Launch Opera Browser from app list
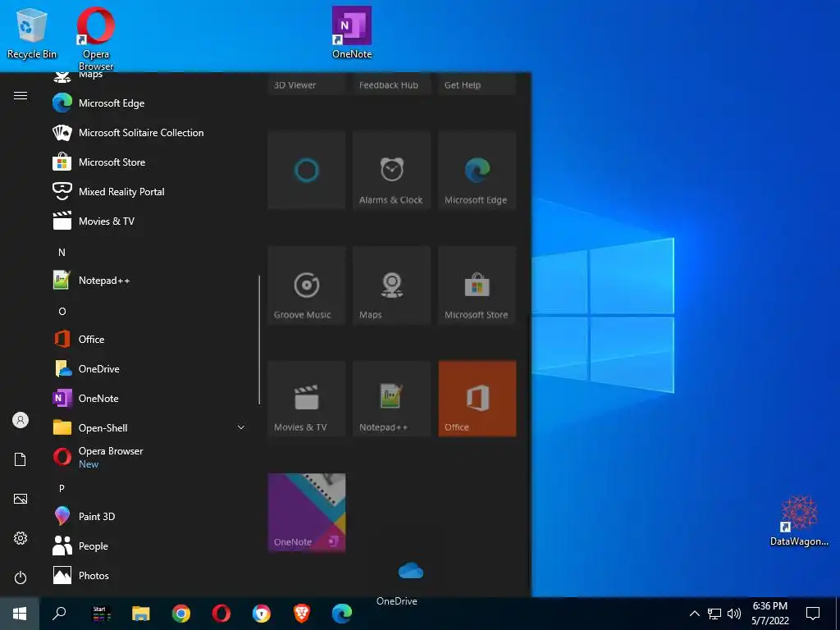 coord(149,457)
